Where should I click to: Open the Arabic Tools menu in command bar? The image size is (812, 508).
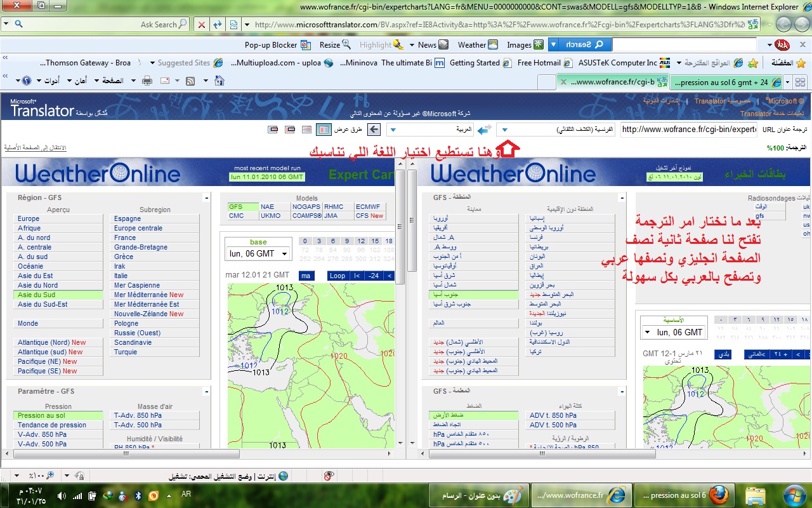coord(48,81)
